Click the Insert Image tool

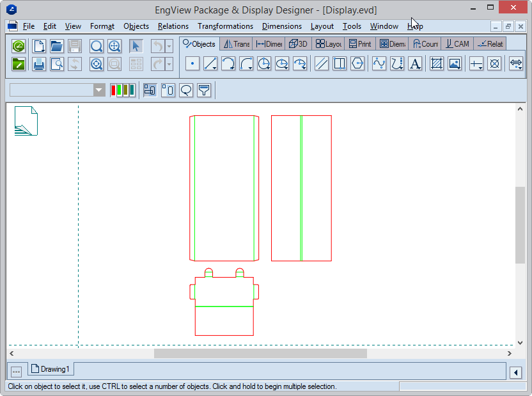point(455,63)
